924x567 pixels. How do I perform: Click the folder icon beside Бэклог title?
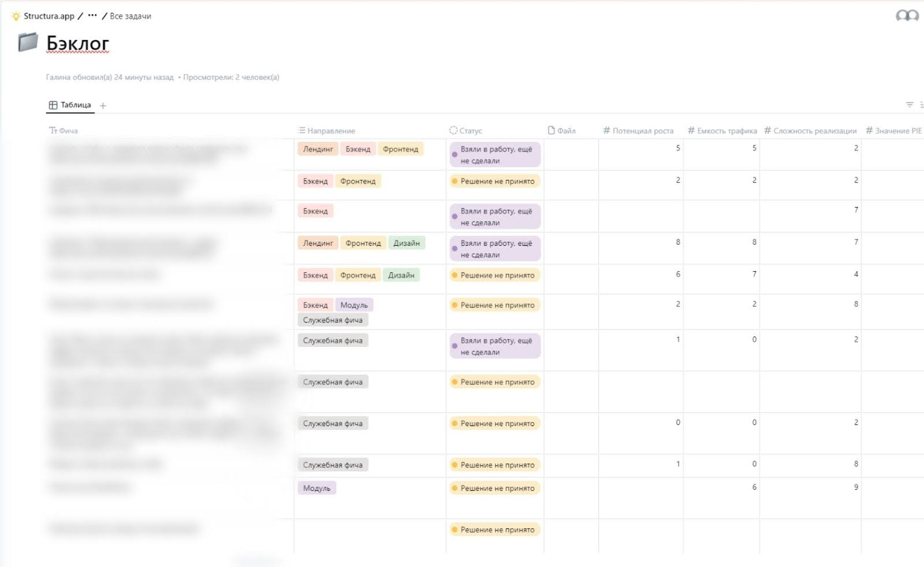click(28, 42)
